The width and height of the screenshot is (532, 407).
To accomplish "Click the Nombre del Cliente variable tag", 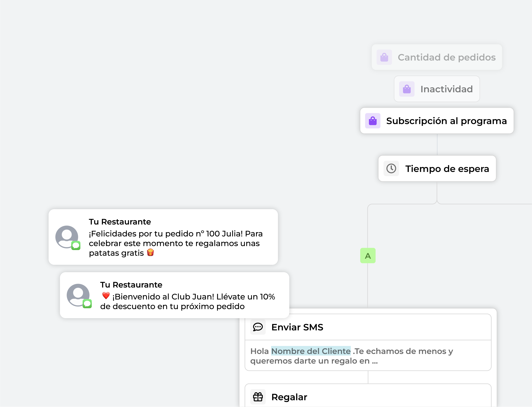I will coord(311,351).
